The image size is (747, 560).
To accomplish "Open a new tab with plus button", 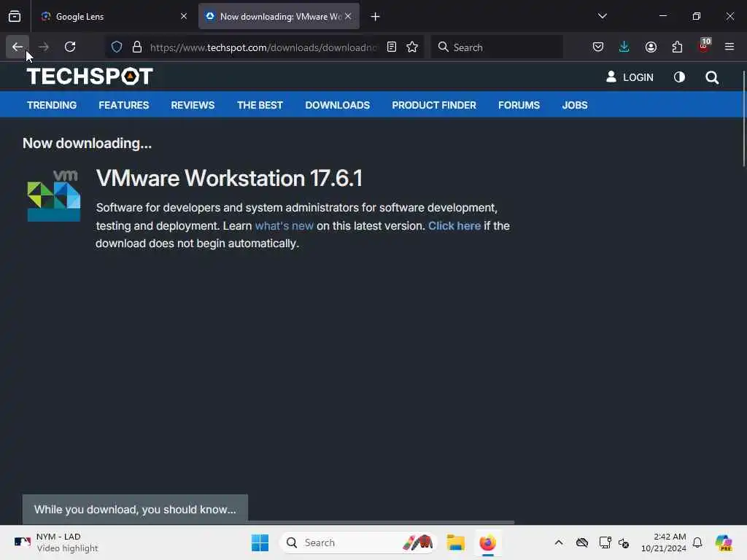I will pos(376,17).
